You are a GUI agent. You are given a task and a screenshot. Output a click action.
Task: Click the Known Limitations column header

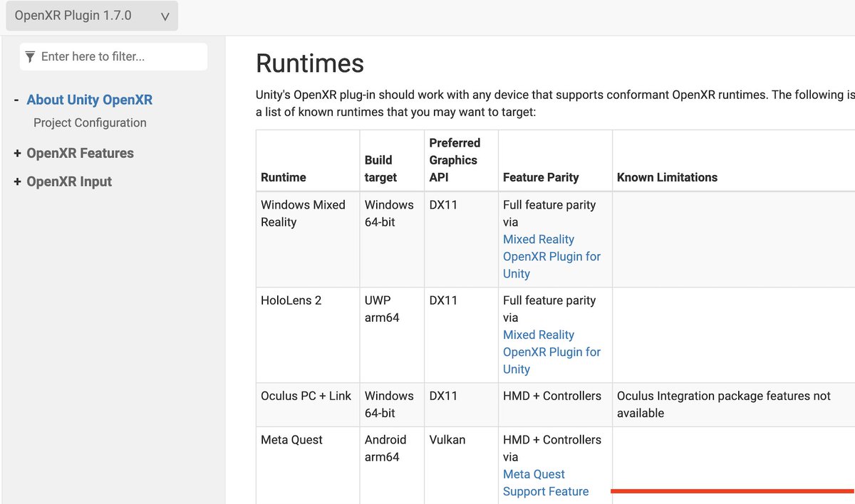667,177
